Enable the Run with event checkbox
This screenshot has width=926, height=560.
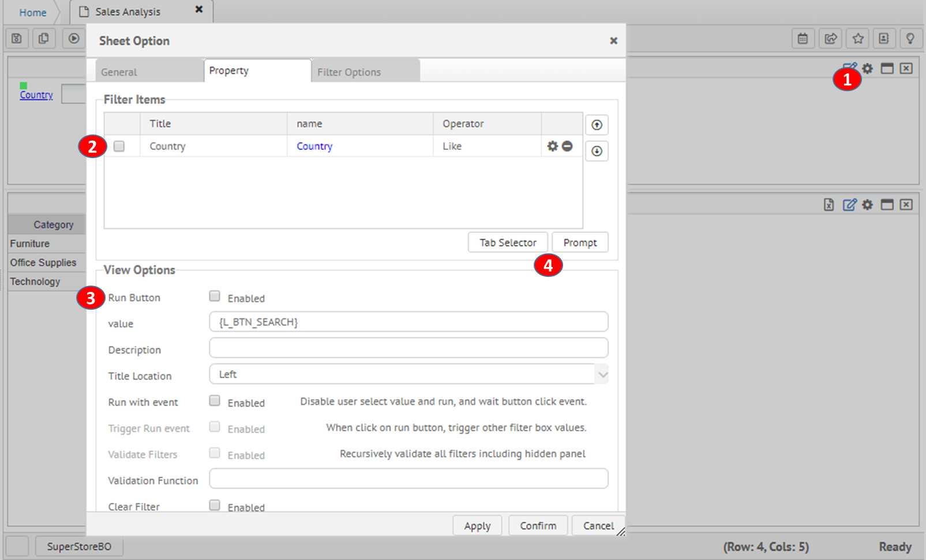point(215,401)
